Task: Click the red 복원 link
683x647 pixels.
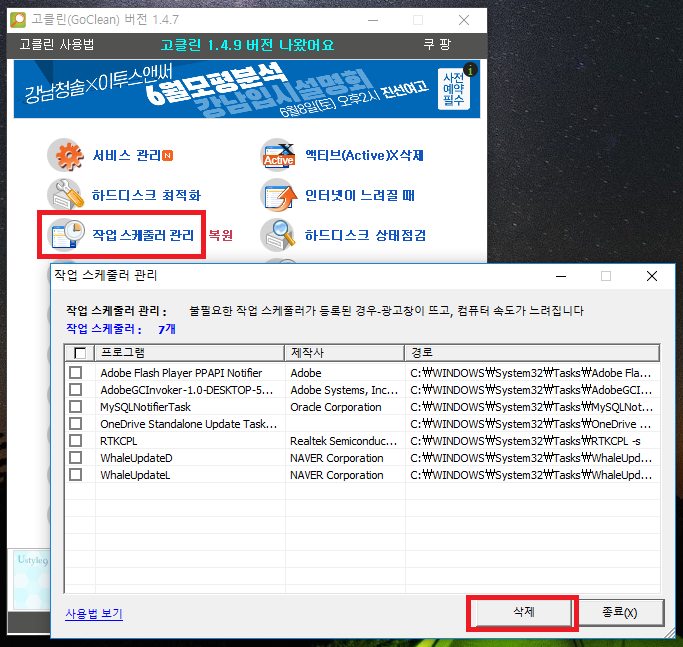Action: (220, 235)
